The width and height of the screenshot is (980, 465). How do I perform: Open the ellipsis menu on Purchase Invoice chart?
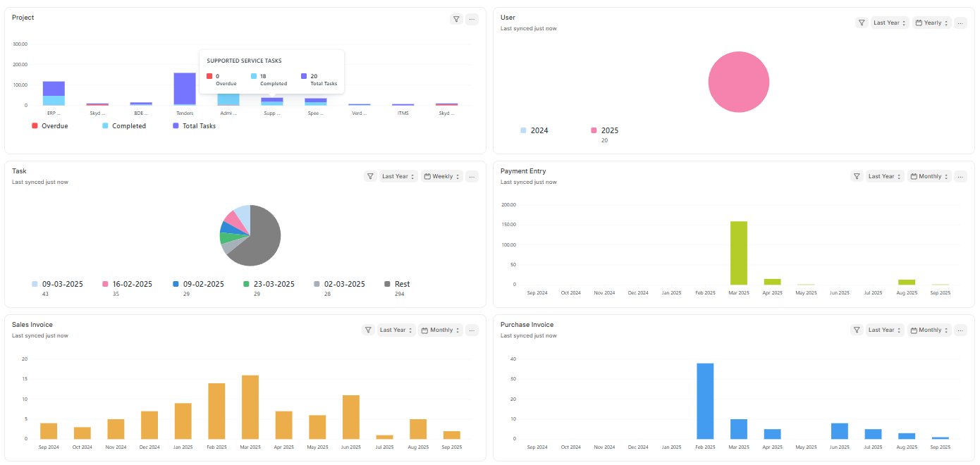pyautogui.click(x=960, y=330)
